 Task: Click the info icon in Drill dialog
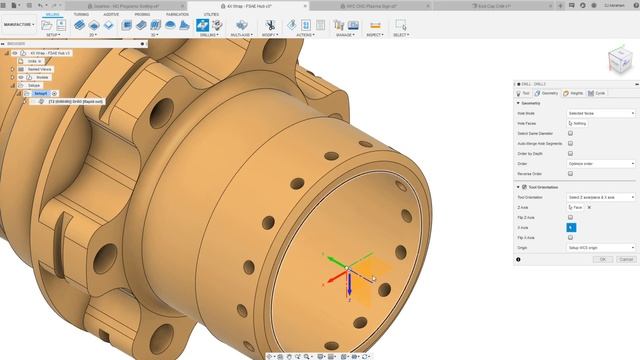click(518, 260)
